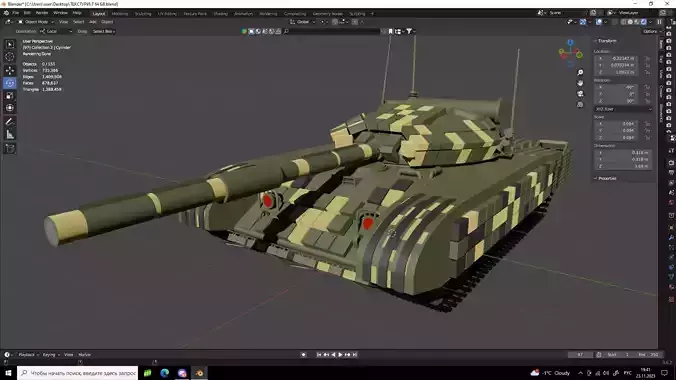Toggle lock on Scale X
Screen dimensions: 676x380
click(x=647, y=124)
